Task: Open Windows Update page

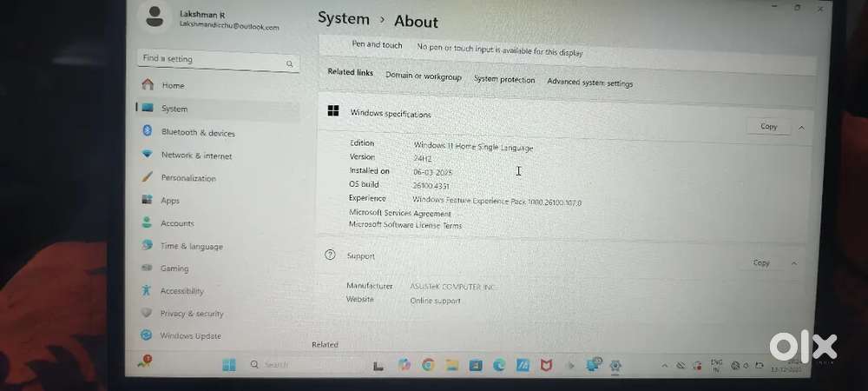Action: coord(189,336)
